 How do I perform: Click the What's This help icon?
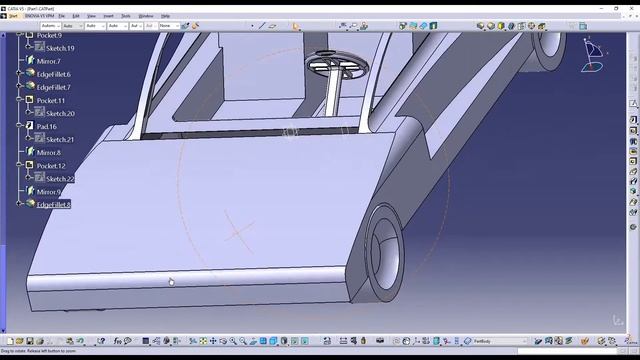click(x=101, y=341)
